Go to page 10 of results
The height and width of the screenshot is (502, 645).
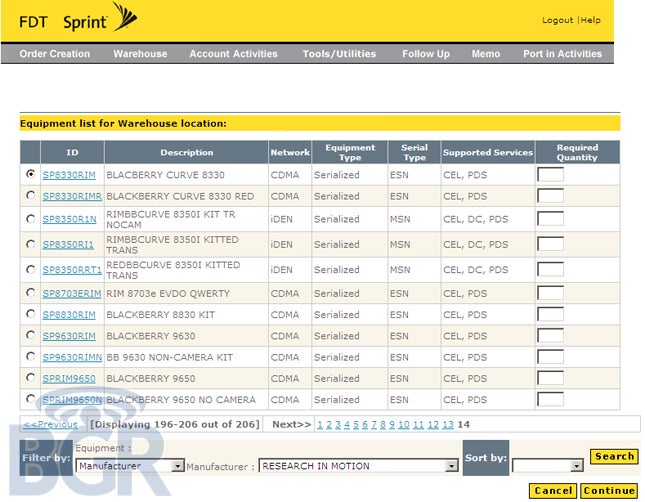pos(404,424)
